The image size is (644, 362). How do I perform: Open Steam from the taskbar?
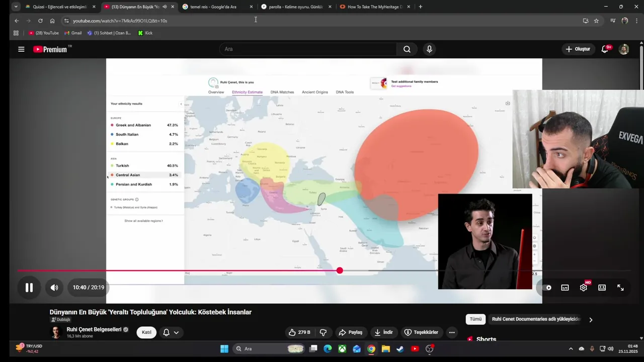400,348
